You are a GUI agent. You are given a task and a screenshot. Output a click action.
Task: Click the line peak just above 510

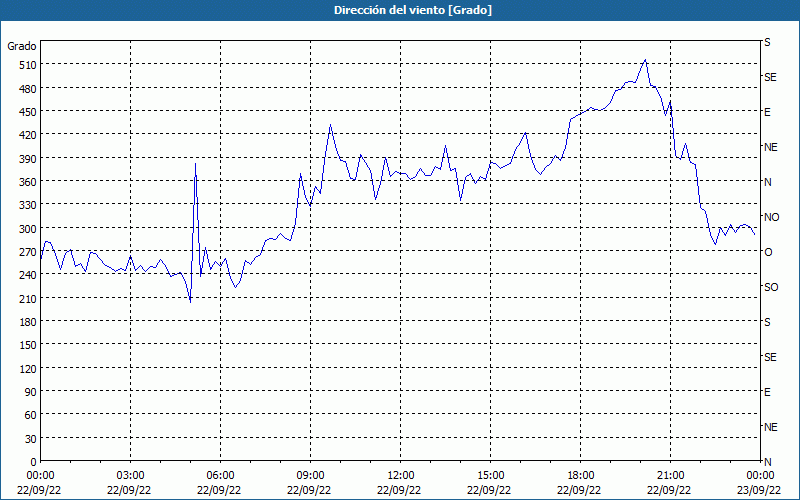click(x=645, y=60)
